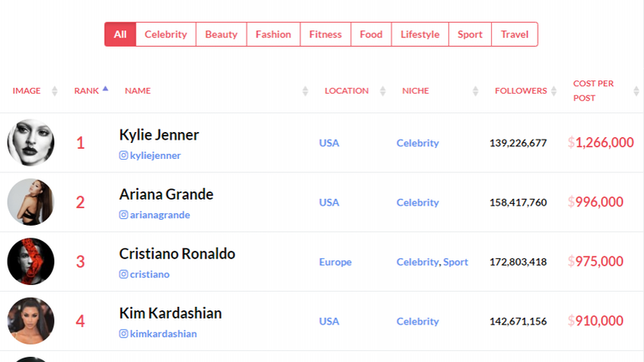
Task: Switch to the Celebrity filter tab
Action: (x=166, y=34)
